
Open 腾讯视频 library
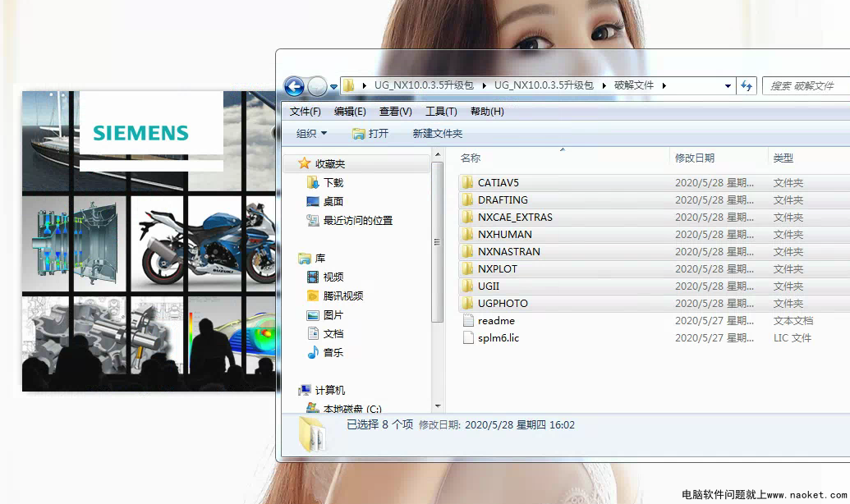[x=335, y=296]
